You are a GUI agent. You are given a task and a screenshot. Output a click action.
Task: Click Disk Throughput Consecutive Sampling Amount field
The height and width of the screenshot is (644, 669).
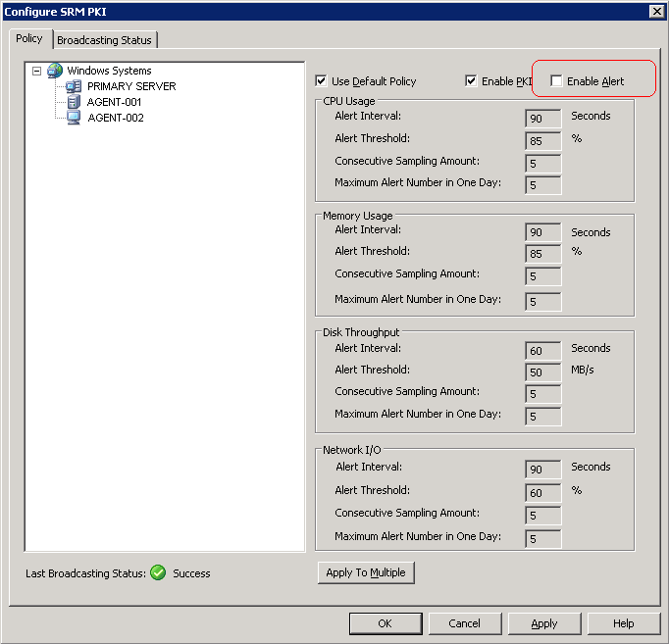click(x=543, y=394)
